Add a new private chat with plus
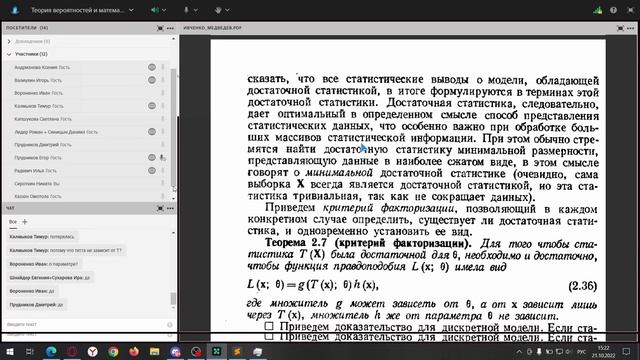 pyautogui.click(x=24, y=222)
